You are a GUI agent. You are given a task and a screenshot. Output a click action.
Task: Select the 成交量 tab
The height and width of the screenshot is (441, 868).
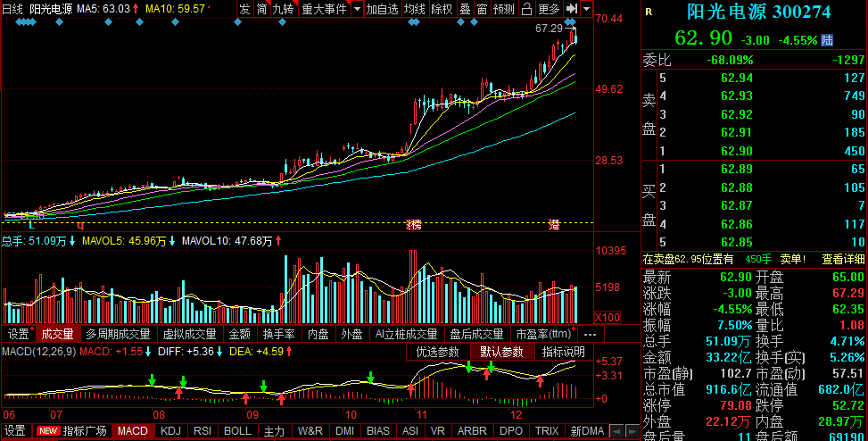click(58, 334)
